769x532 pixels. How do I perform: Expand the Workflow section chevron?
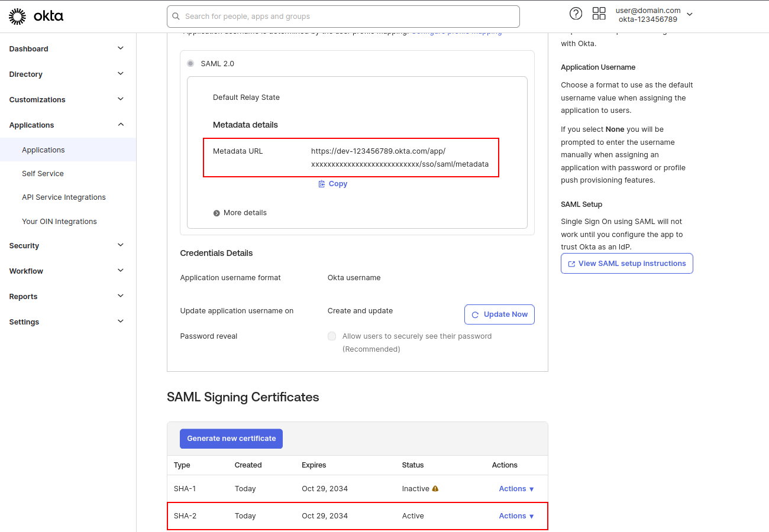pyautogui.click(x=121, y=271)
